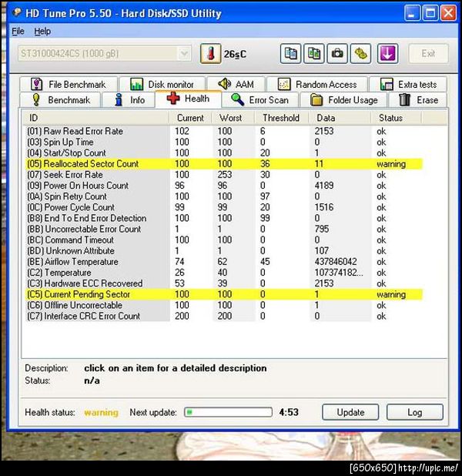Click the camera save screenshot icon
462x476 pixels.
point(337,54)
